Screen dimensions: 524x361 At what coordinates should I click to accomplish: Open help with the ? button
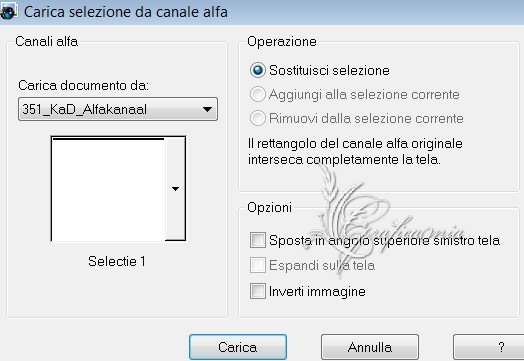(489, 347)
